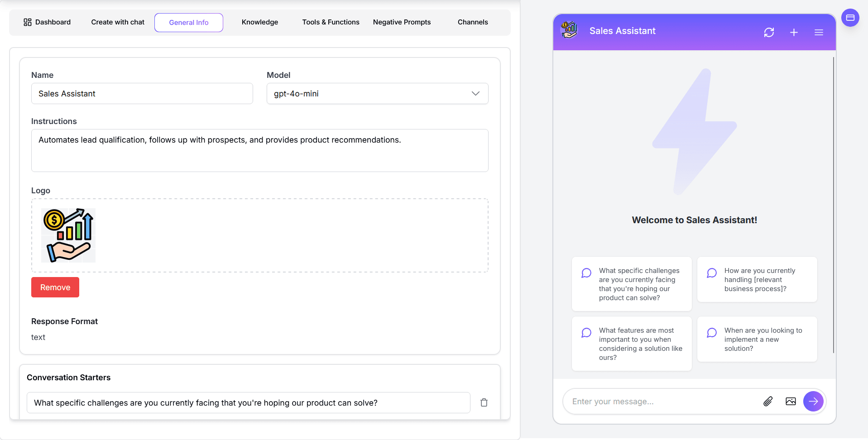Screen dimensions: 868x440
Task: Delete first conversation starter with trash icon
Action: point(484,402)
